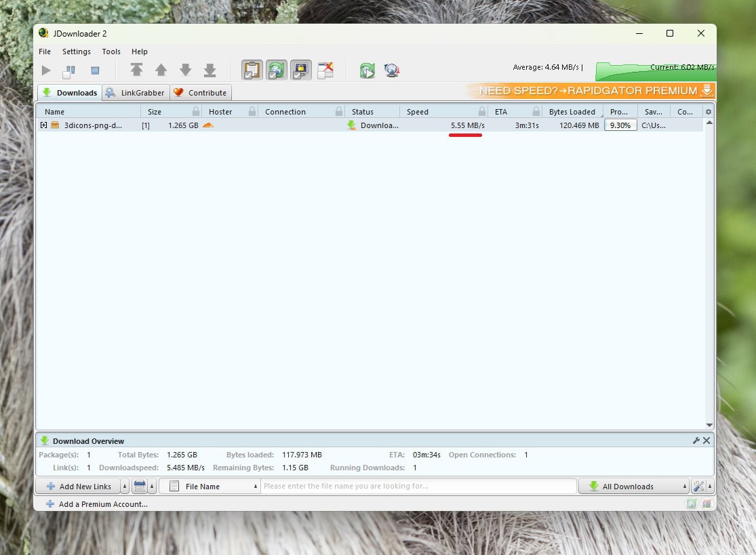Pause the running downloads

68,70
